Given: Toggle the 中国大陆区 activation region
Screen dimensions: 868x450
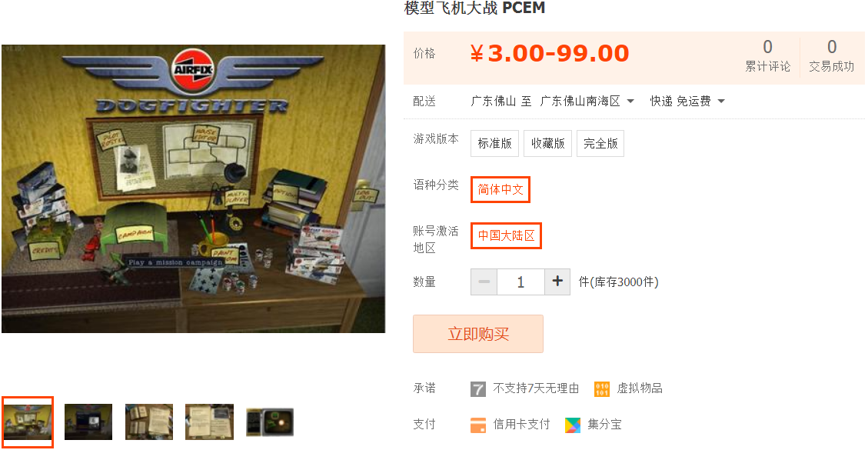Looking at the screenshot, I should click(x=506, y=235).
